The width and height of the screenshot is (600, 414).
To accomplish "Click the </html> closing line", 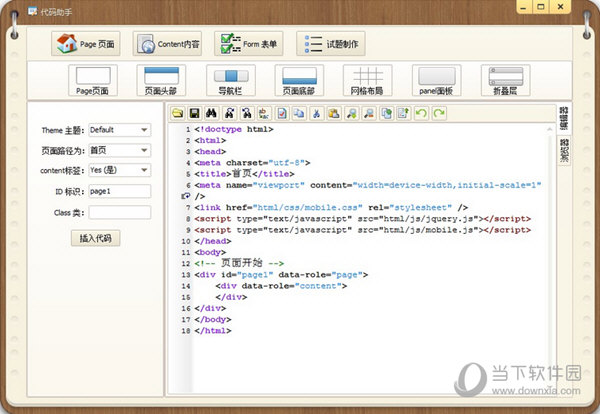I will pos(213,331).
